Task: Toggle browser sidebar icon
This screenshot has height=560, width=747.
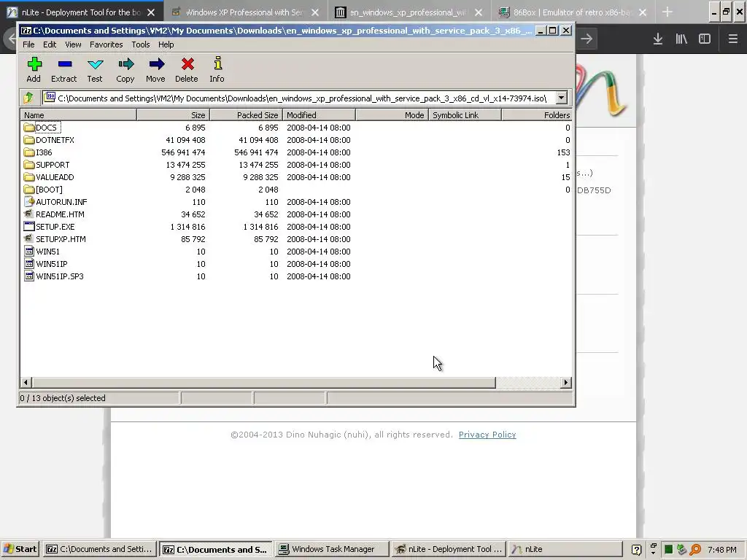Action: [x=705, y=39]
